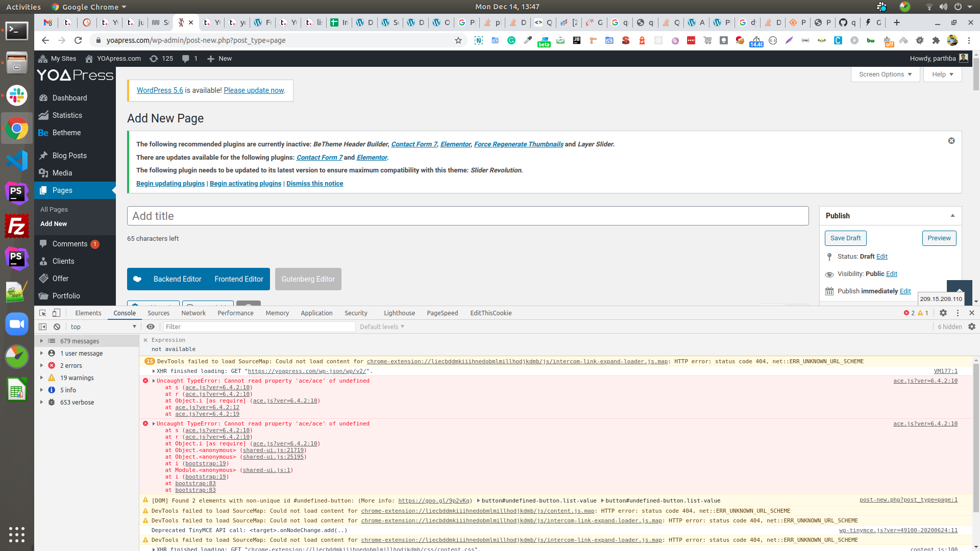Viewport: 980px width, 551px height.
Task: Click the DevTools inspect element picker icon
Action: coord(43,313)
